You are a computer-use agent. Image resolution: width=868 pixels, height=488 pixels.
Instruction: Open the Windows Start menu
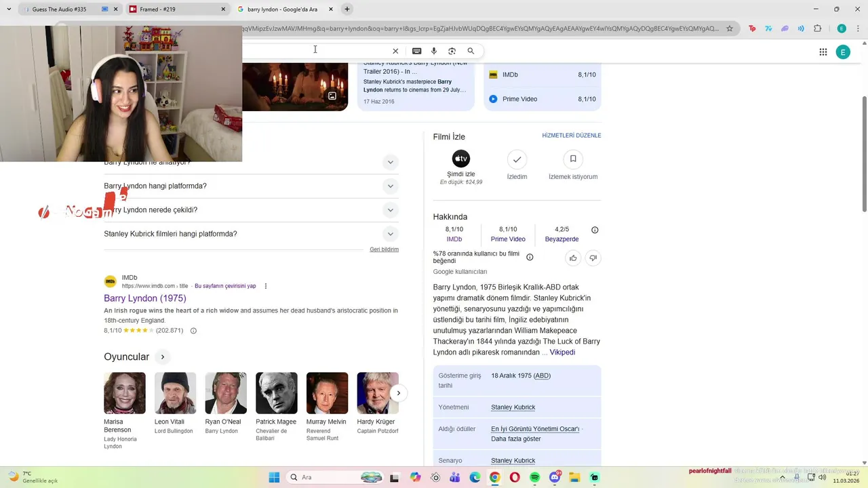(274, 477)
